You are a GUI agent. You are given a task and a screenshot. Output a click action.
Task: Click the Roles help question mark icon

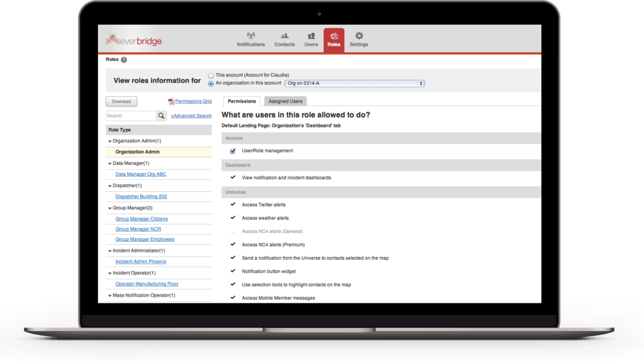pyautogui.click(x=124, y=60)
